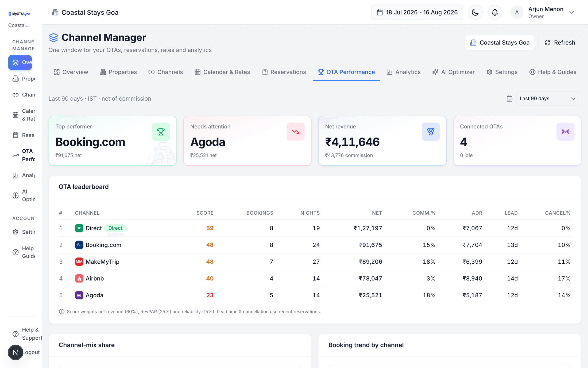Open Calendar & Rates icon in sidebar
Image resolution: width=588 pixels, height=368 pixels.
point(16,115)
